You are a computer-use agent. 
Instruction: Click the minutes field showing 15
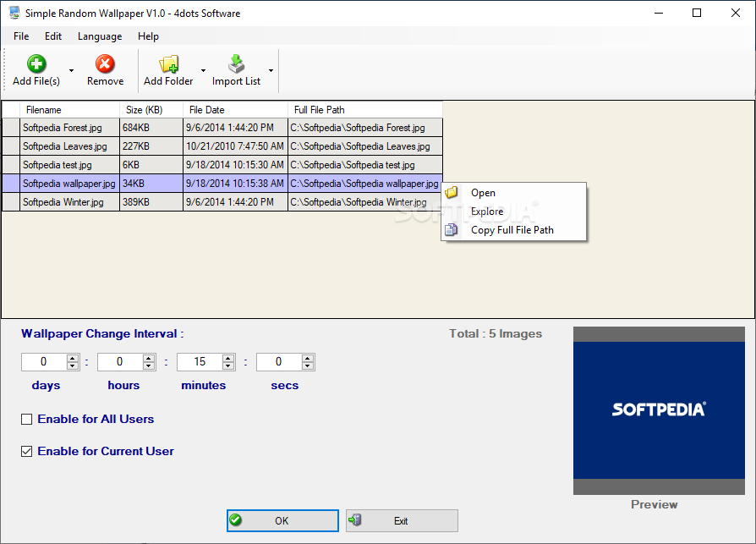[x=200, y=362]
